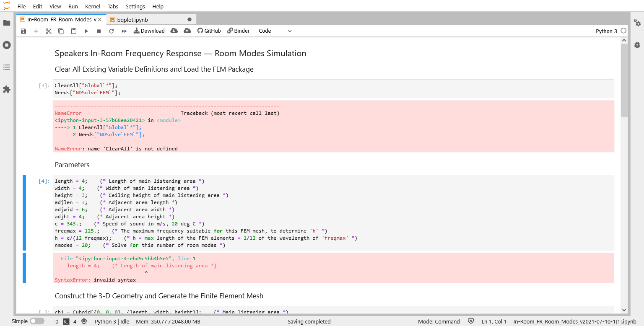Click the Download toolbar button
Viewport: 644px width, 326px height.
(149, 31)
